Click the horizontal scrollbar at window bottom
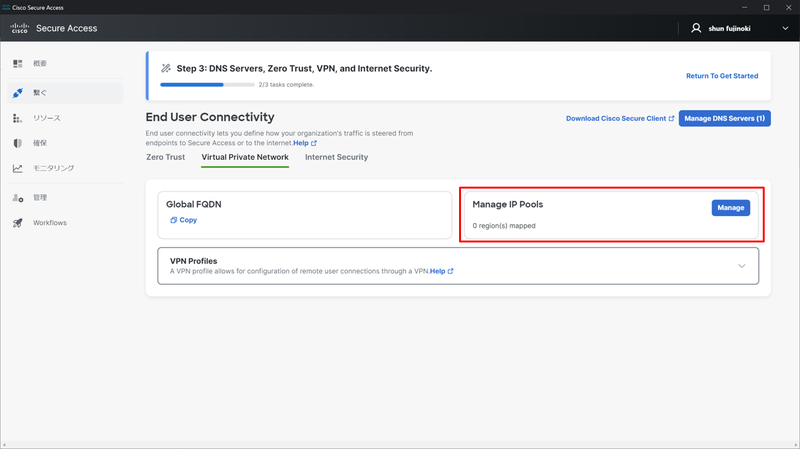This screenshot has width=800, height=449. (x=400, y=445)
